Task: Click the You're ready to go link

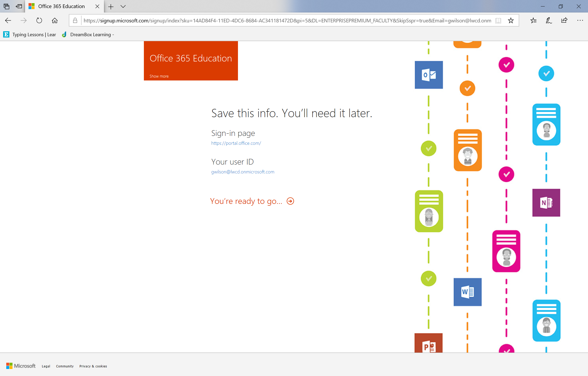Action: pyautogui.click(x=252, y=201)
